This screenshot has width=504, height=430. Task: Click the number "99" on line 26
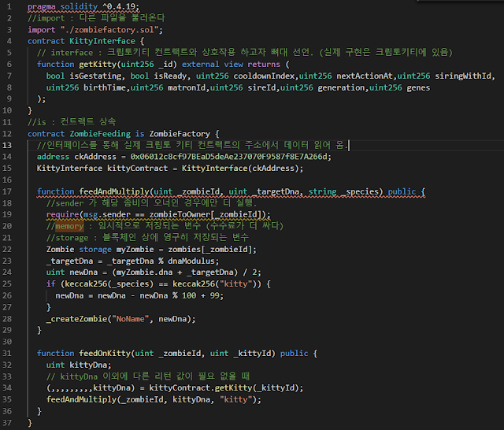214,295
